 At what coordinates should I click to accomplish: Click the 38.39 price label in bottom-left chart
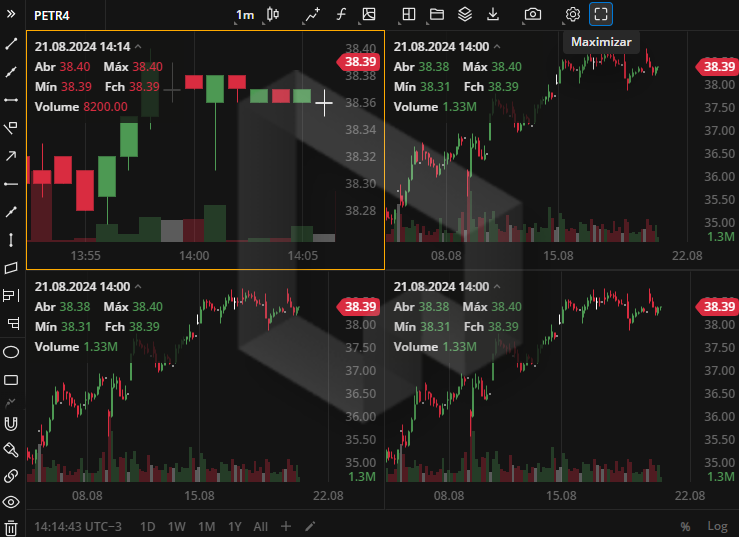[359, 306]
